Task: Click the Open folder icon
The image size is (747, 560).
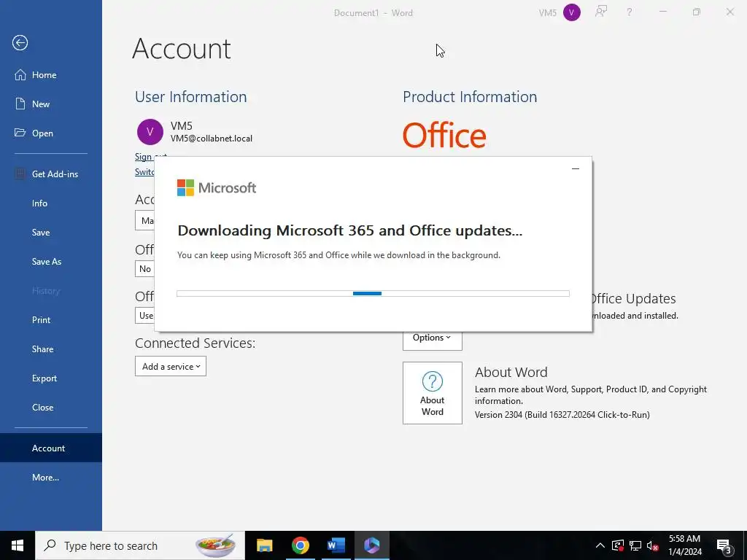Action: pos(20,133)
